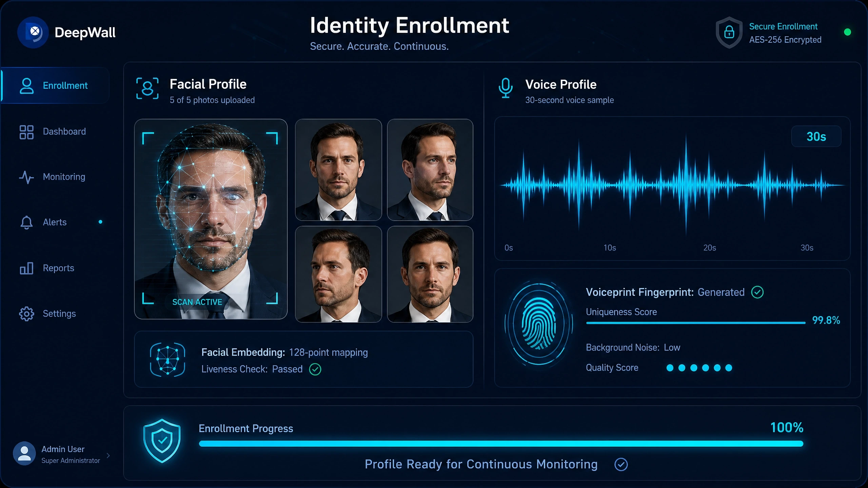Image resolution: width=868 pixels, height=488 pixels.
Task: Click "5 of 5 photos uploaded" text
Action: 212,100
